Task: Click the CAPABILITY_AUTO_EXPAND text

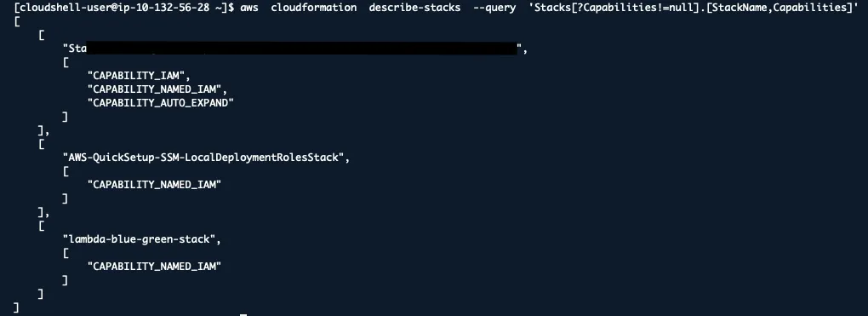Action: (x=161, y=103)
